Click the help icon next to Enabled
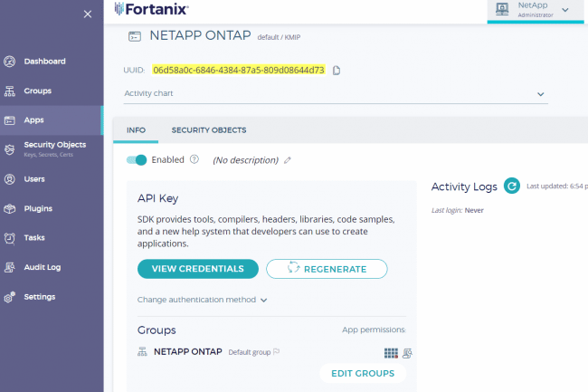Image resolution: width=588 pixels, height=392 pixels. point(194,159)
